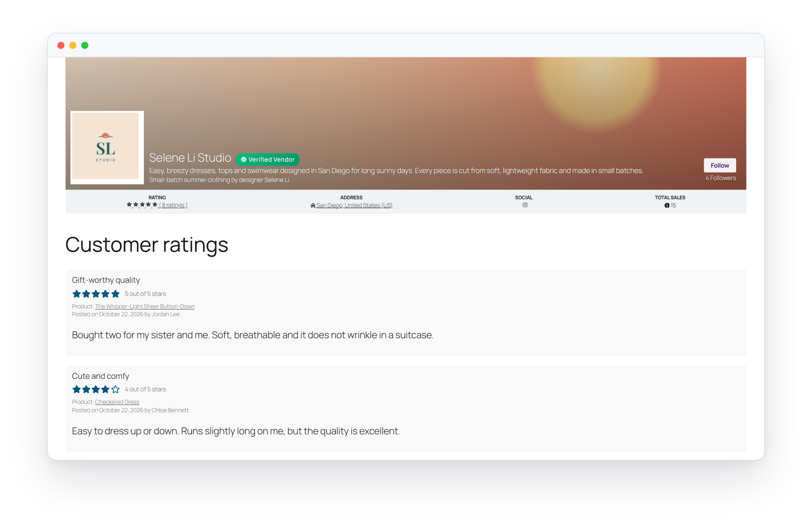Maximize the window with the green button
Image resolution: width=812 pixels, height=522 pixels.
85,45
